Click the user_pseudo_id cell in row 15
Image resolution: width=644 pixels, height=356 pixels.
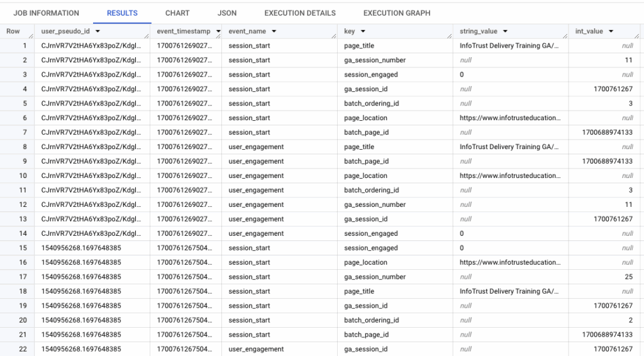click(x=81, y=248)
